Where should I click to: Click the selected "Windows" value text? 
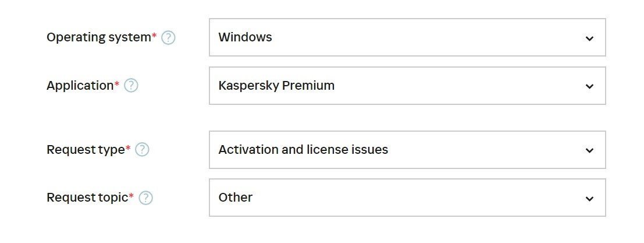pos(245,37)
